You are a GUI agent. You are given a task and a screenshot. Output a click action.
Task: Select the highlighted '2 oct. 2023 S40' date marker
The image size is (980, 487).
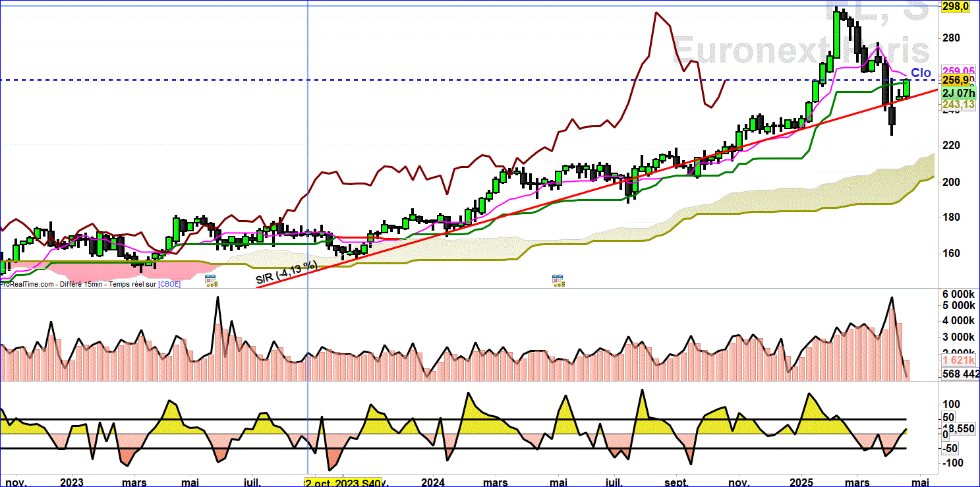[x=343, y=482]
